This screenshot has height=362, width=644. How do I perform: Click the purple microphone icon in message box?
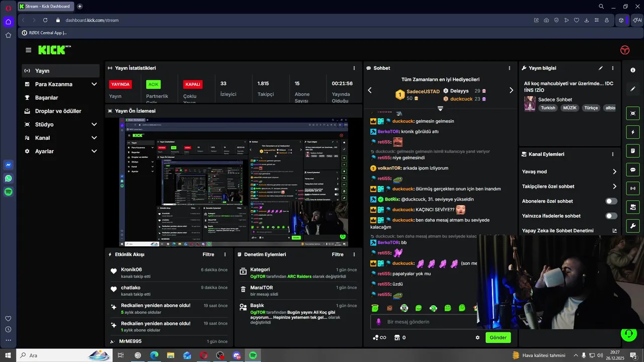pyautogui.click(x=379, y=322)
